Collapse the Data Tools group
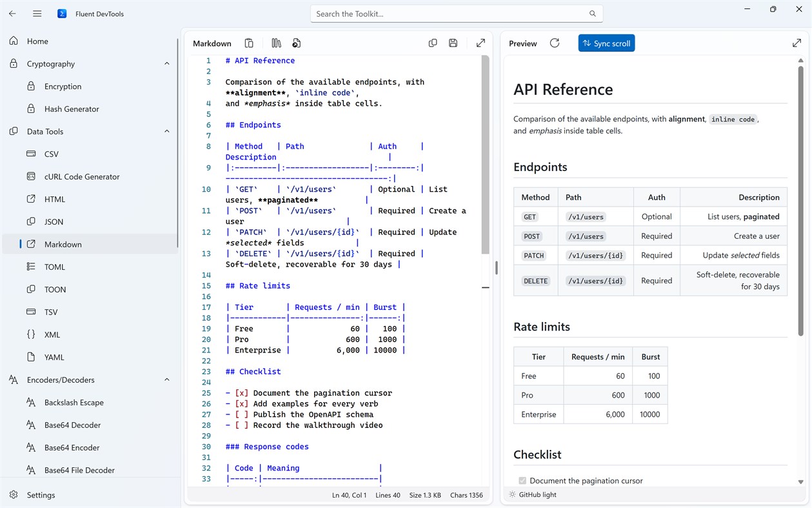Screen dimensions: 812x508 tap(167, 132)
